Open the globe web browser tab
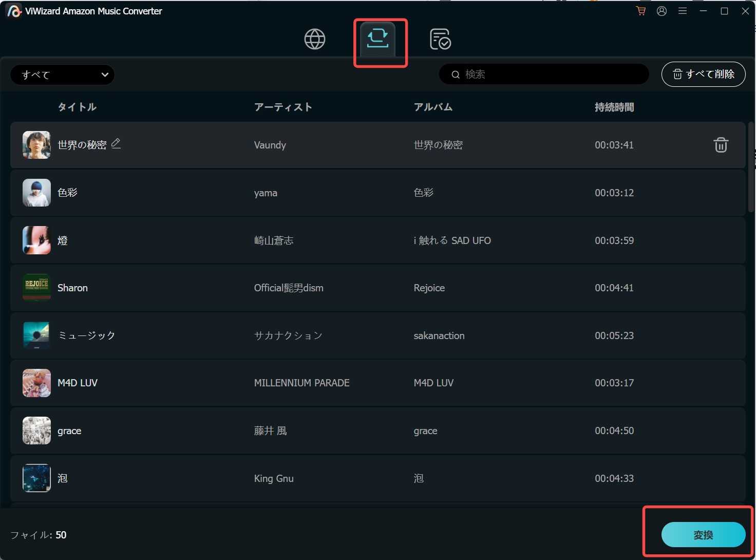This screenshot has width=756, height=560. pyautogui.click(x=315, y=39)
